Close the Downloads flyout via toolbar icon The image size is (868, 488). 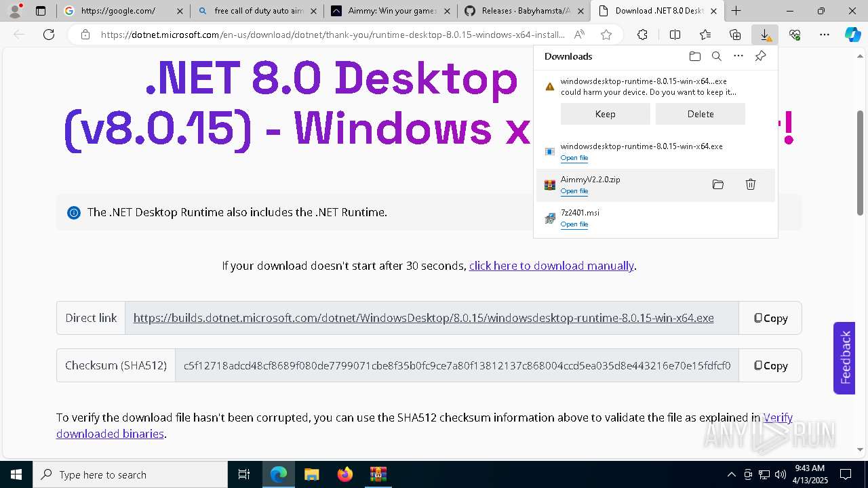(765, 35)
